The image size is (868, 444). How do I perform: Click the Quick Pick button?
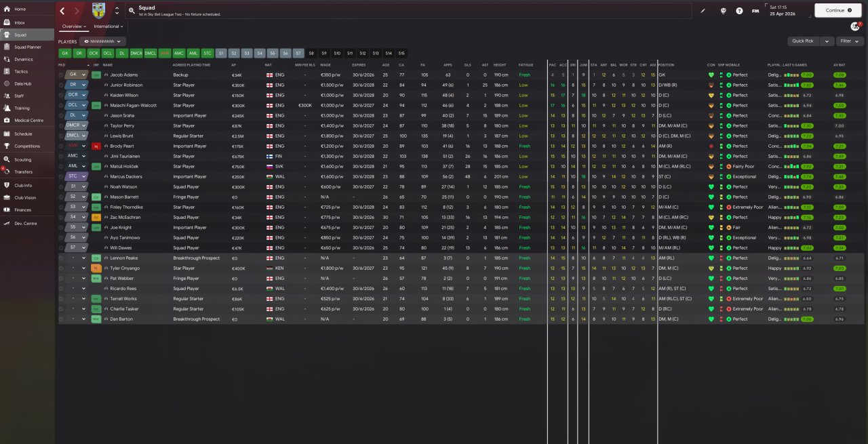(804, 41)
